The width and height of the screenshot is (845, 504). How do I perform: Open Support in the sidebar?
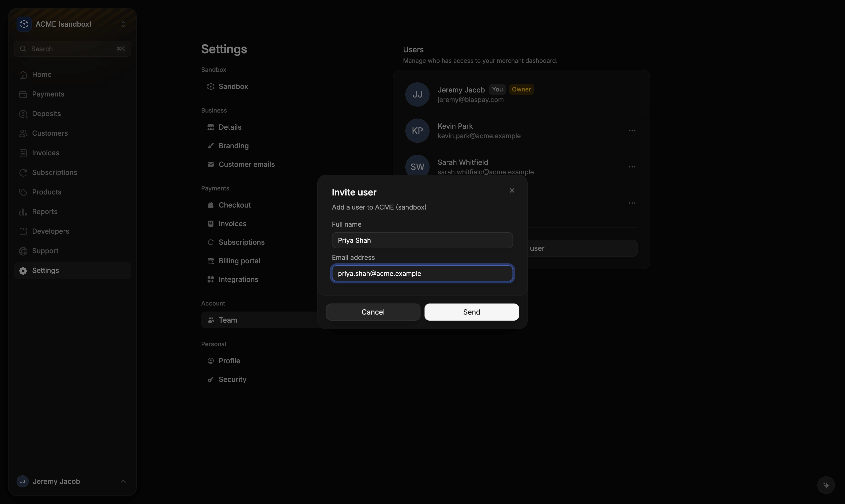[x=72, y=251]
